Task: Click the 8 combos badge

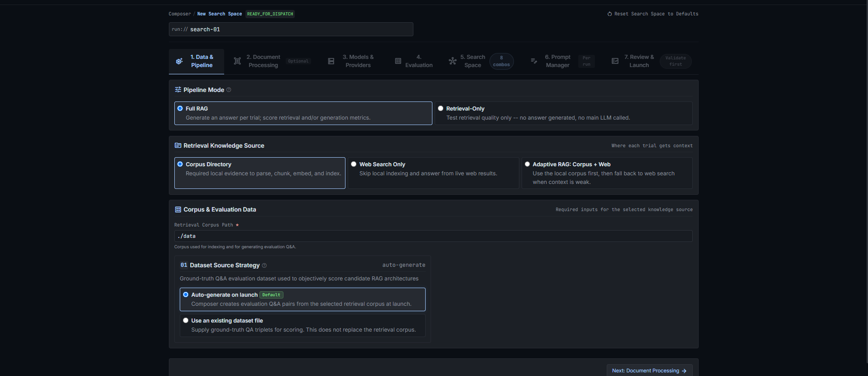Action: (x=501, y=61)
